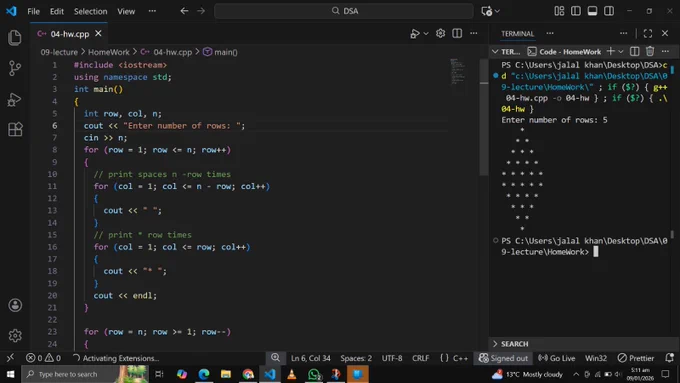Open errors and warnings in status bar

click(43, 358)
